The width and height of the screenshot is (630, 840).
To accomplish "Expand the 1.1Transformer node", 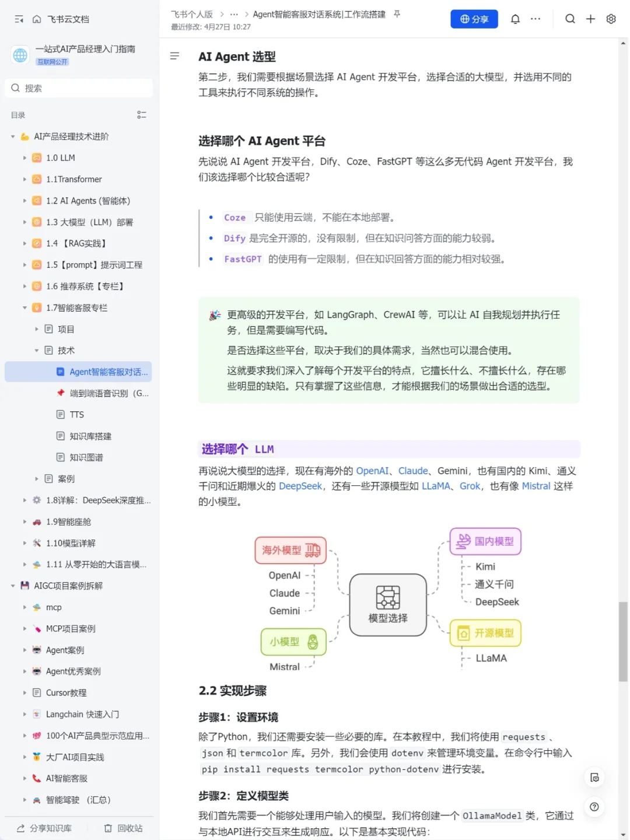I will tap(24, 180).
